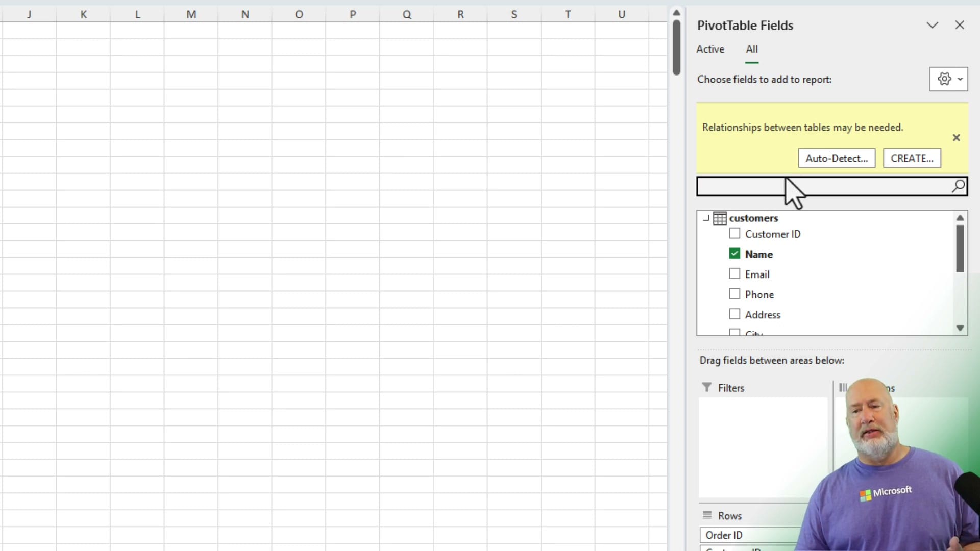Dismiss the relationships notification with its X
Screen dimensions: 980x551
(957, 137)
